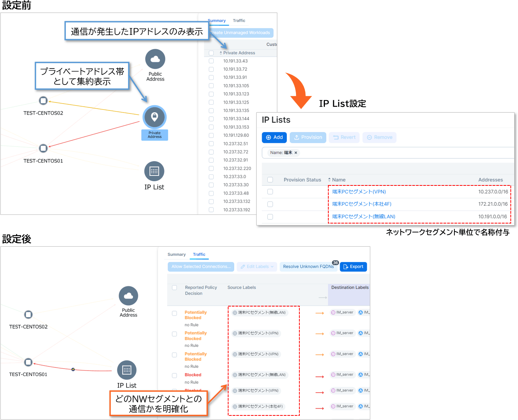Image resolution: width=518 pixels, height=420 pixels.
Task: Click Allow Selected Connections button
Action: click(x=201, y=267)
